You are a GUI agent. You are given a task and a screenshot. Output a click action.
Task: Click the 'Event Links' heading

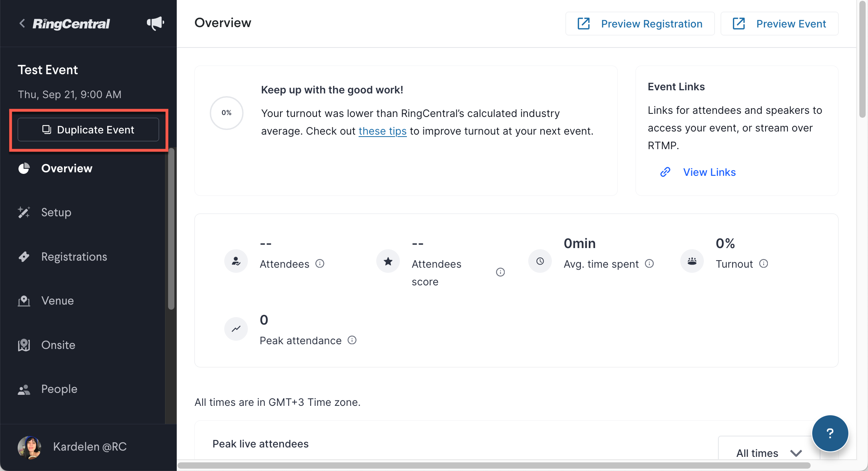(x=676, y=87)
